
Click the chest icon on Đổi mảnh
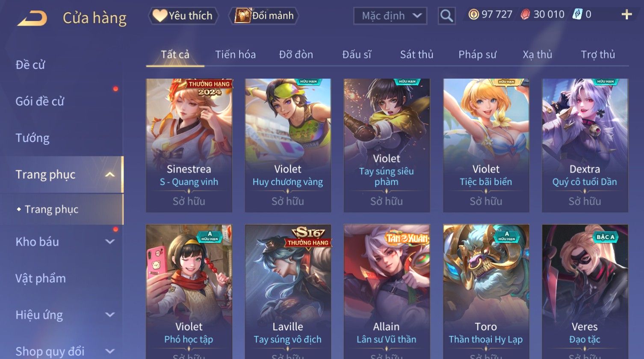(242, 16)
